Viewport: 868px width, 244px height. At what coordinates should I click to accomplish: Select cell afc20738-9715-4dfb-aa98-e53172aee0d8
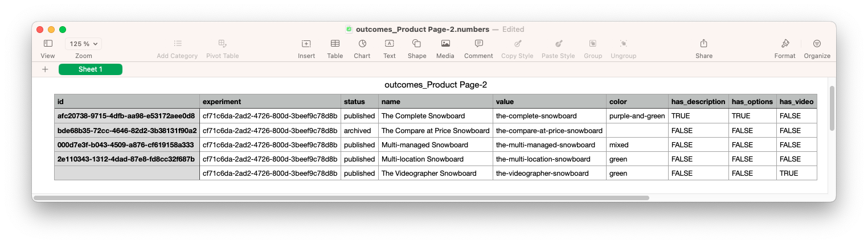(127, 116)
